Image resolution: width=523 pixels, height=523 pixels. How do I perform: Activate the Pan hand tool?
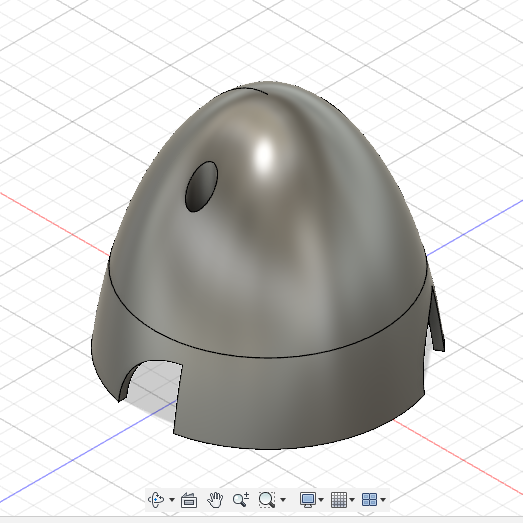215,500
